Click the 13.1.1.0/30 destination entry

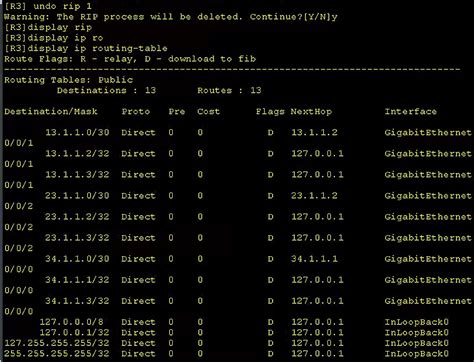[x=77, y=132]
